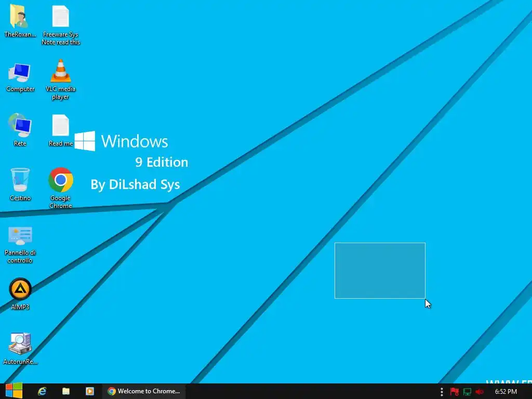Select the Pannello di controllo icon
Image resolution: width=532 pixels, height=399 pixels.
click(20, 245)
